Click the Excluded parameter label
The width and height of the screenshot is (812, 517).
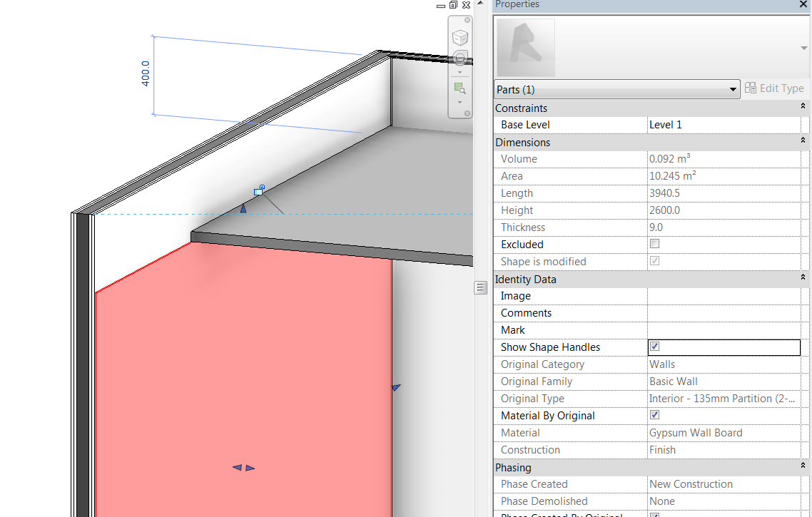(x=522, y=245)
